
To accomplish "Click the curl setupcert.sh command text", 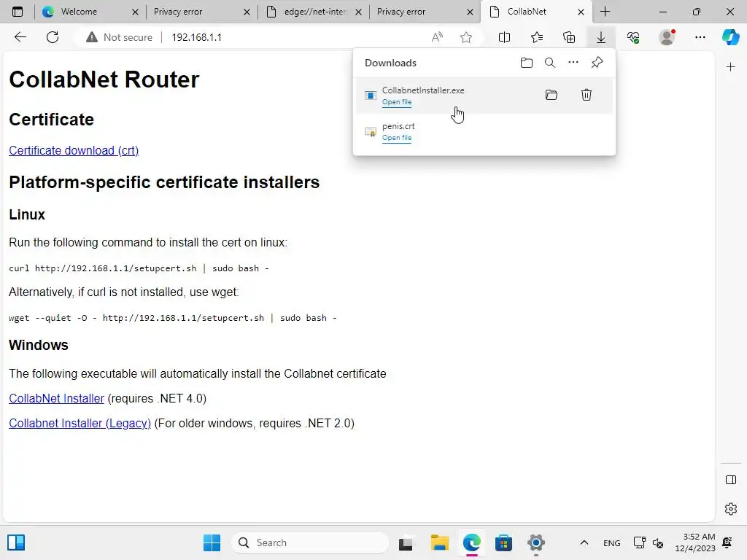I will pos(139,268).
